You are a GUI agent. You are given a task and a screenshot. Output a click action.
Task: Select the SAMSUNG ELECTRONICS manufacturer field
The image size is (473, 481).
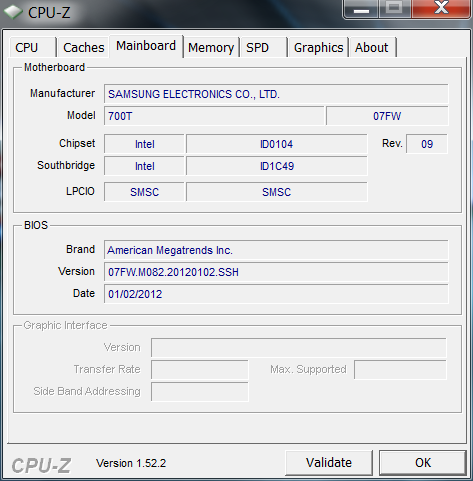coord(276,94)
